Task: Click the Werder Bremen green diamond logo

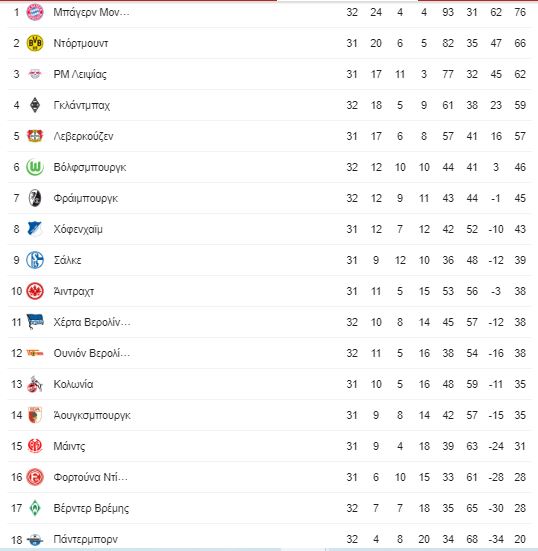Action: click(x=35, y=508)
